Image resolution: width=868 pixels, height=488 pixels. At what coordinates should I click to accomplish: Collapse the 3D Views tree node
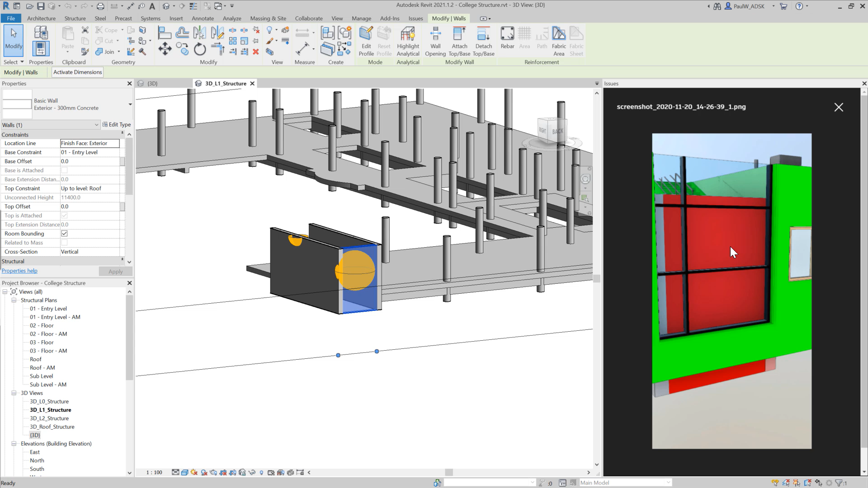pyautogui.click(x=14, y=393)
